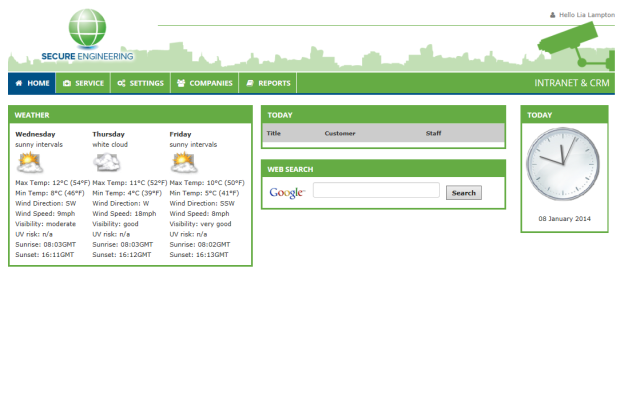Viewport: 620px width, 397px height.
Task: Open the Settings menu item
Action: pos(140,83)
